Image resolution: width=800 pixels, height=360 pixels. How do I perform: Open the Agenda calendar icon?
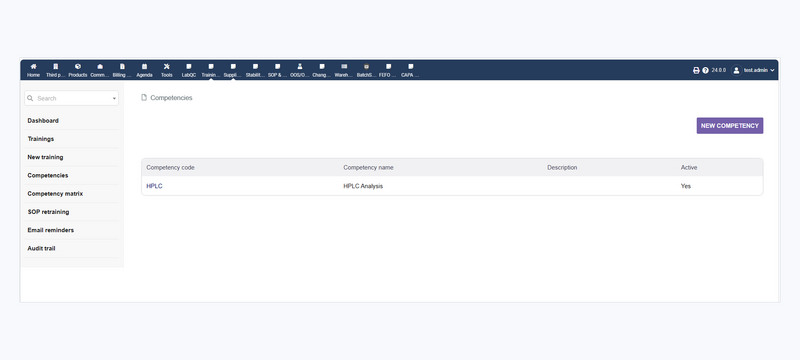pyautogui.click(x=144, y=66)
